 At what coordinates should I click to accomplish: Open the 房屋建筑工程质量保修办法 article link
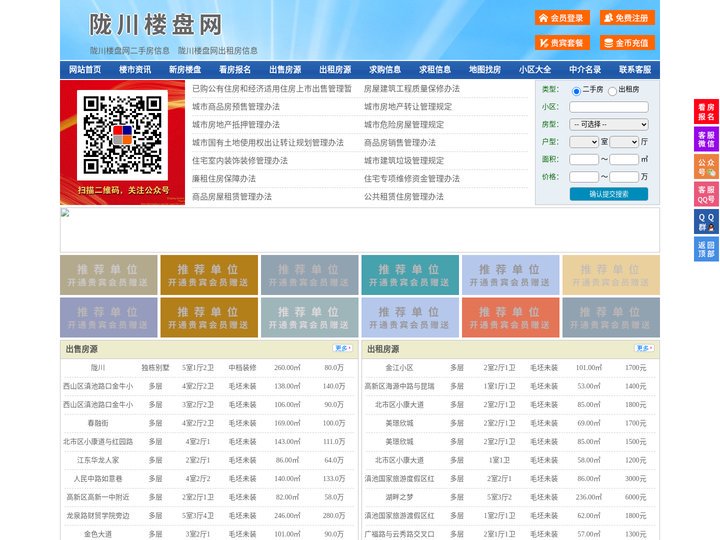point(412,89)
